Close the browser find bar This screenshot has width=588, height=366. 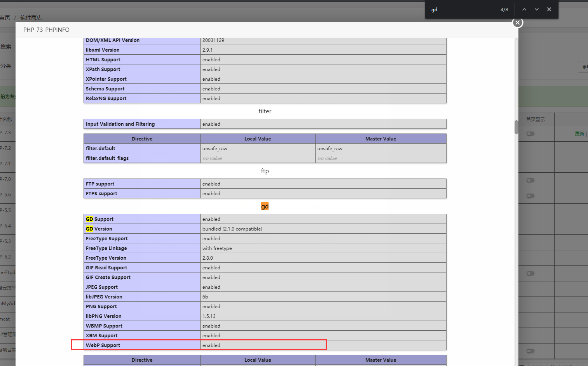549,10
